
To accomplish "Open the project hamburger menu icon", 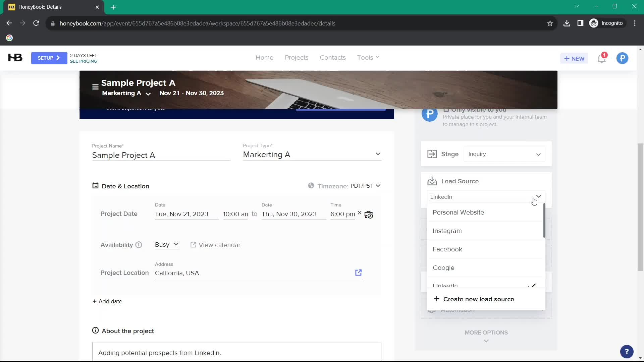I will [95, 87].
